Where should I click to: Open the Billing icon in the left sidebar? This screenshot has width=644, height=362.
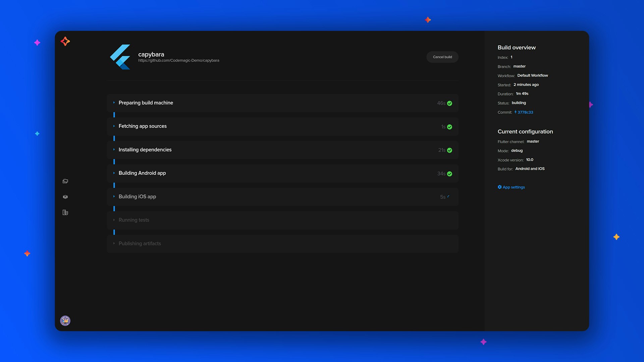coord(65,213)
